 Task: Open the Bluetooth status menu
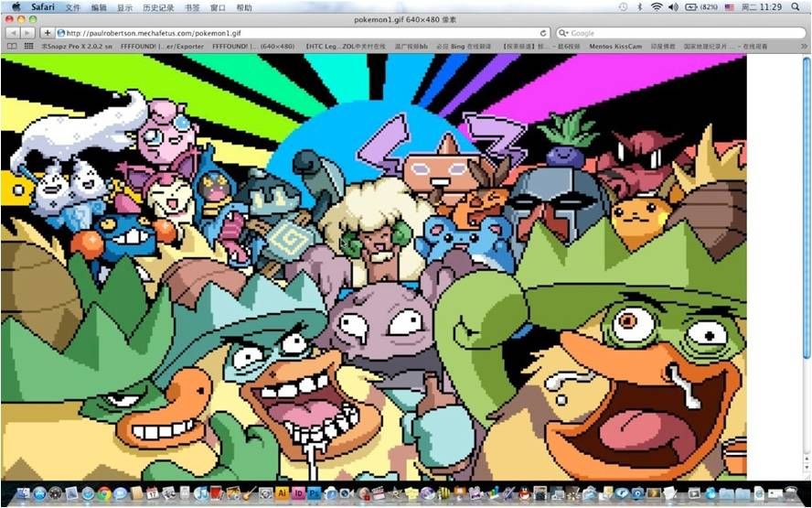639,7
